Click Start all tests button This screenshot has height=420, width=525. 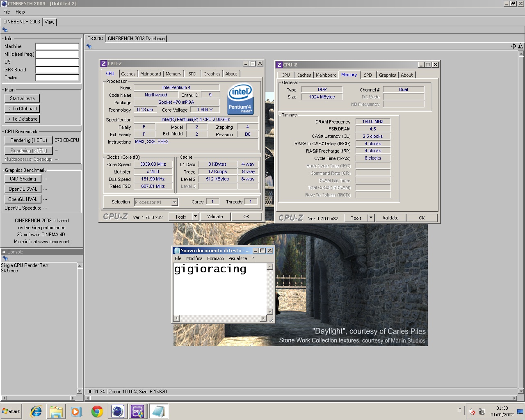22,98
